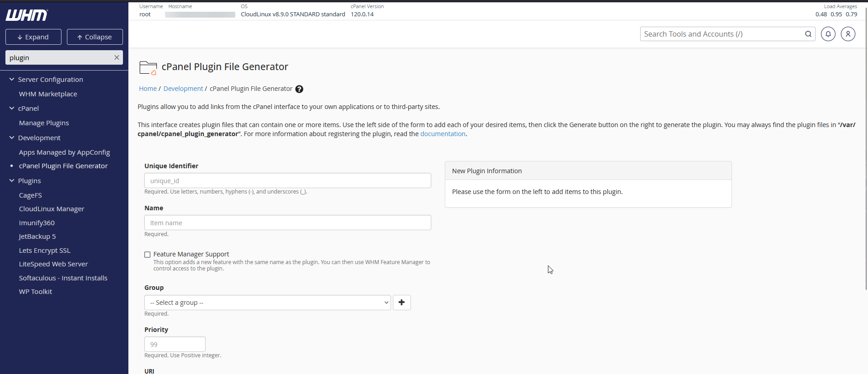Image resolution: width=868 pixels, height=374 pixels.
Task: Go to Development breadcrumb link
Action: point(183,89)
